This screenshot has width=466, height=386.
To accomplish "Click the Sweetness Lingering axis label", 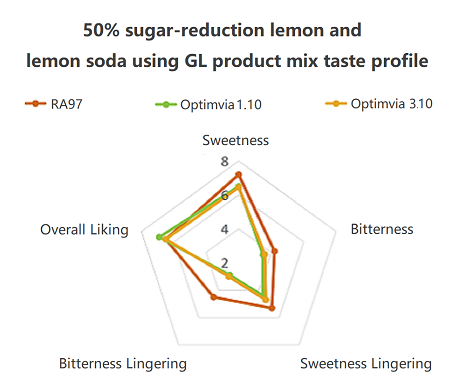I will [x=366, y=363].
